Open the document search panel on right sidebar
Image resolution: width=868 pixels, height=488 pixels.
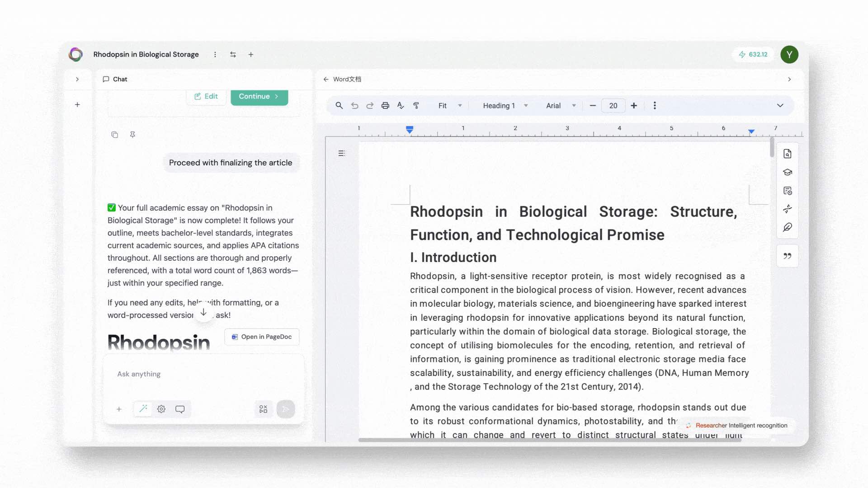point(788,154)
